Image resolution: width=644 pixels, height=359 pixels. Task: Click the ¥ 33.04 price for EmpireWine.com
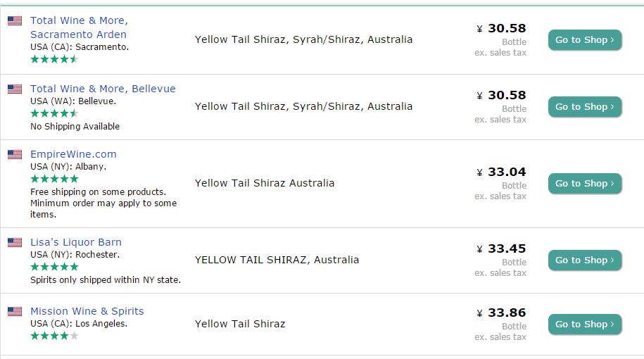(x=501, y=172)
